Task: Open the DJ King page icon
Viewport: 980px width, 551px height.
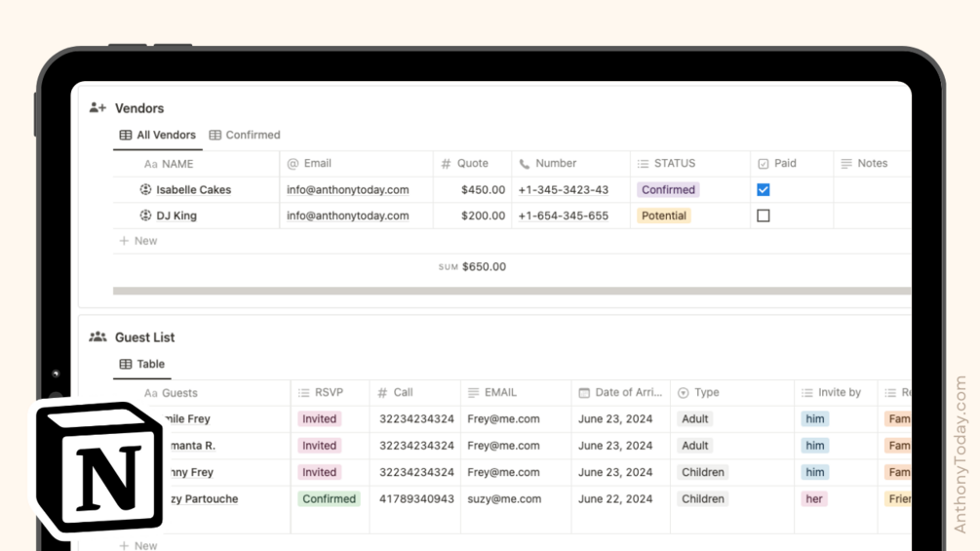Action: (145, 215)
